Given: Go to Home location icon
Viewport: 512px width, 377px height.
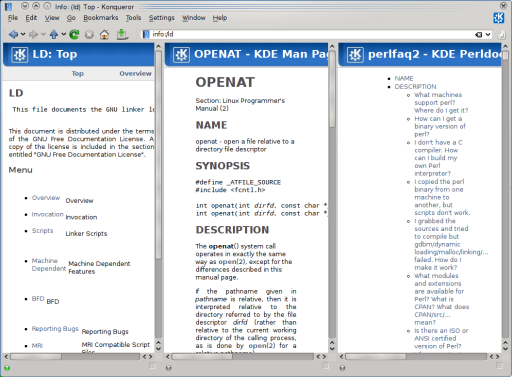Looking at the screenshot, I should [104, 34].
